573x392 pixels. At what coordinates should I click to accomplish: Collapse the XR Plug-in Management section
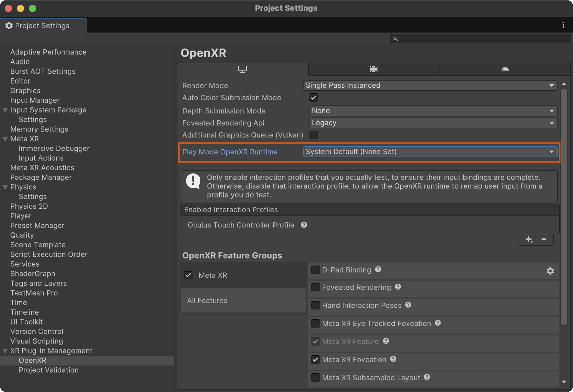tap(5, 351)
